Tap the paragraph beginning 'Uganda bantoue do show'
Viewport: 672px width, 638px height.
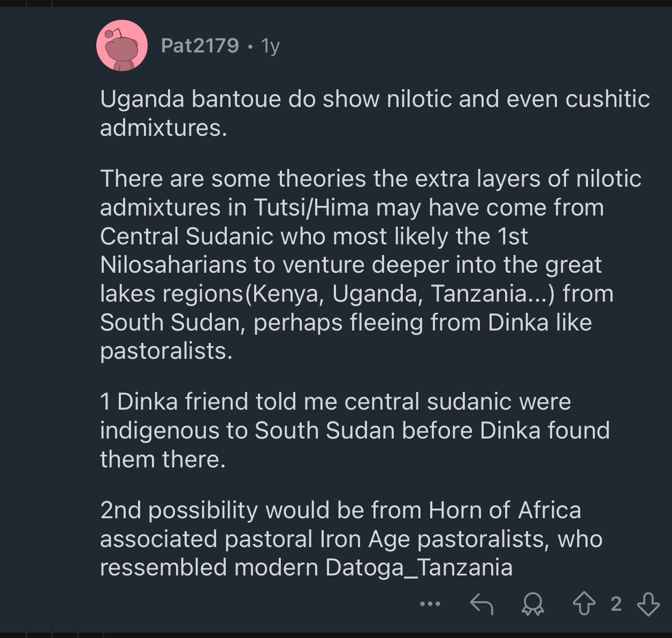click(375, 113)
